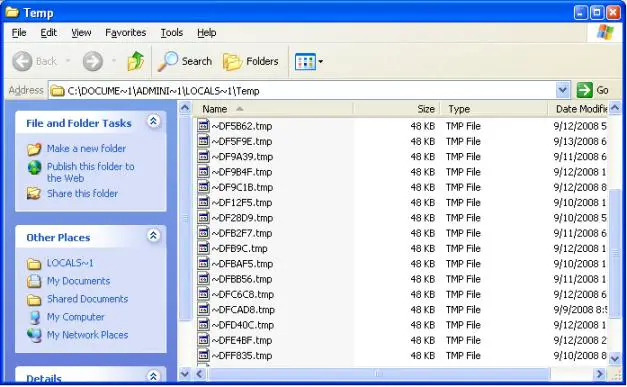Go to My Documents
627x387 pixels.
[x=78, y=281]
